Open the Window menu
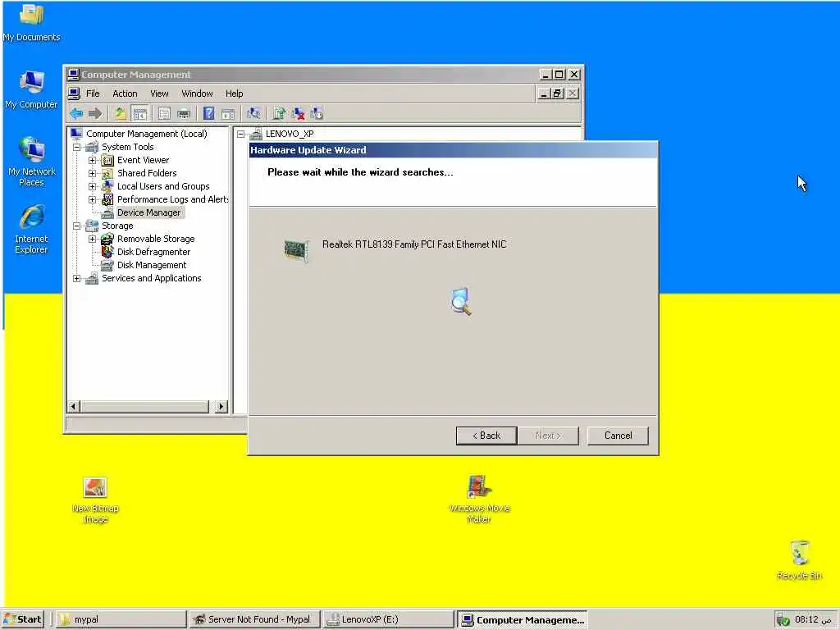Viewport: 840px width, 630px height. 197,94
